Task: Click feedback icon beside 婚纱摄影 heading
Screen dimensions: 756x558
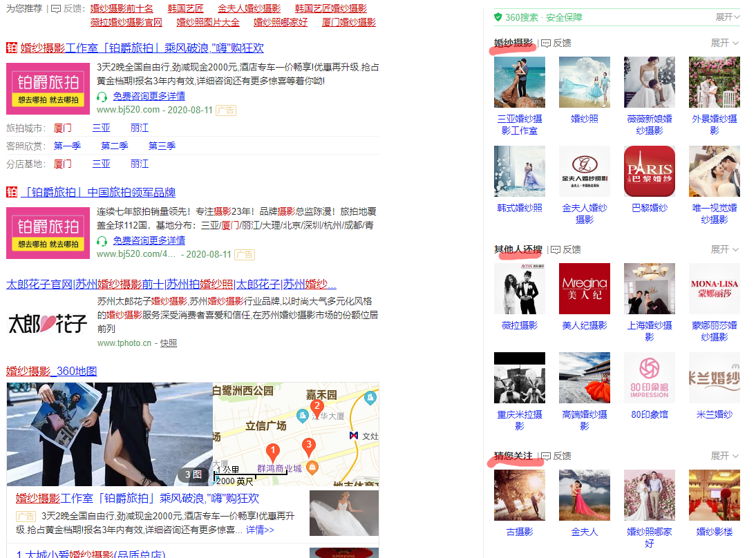Action: tap(546, 44)
